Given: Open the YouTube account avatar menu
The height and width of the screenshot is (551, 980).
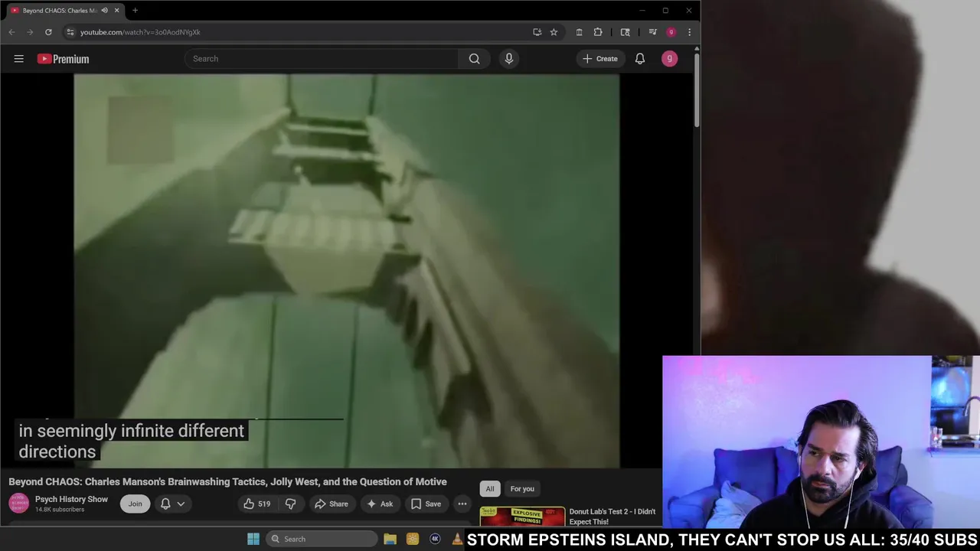Looking at the screenshot, I should [669, 59].
